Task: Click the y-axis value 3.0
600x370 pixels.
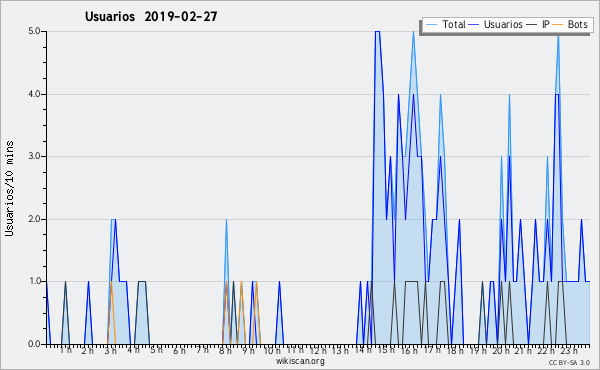Action: coord(34,156)
